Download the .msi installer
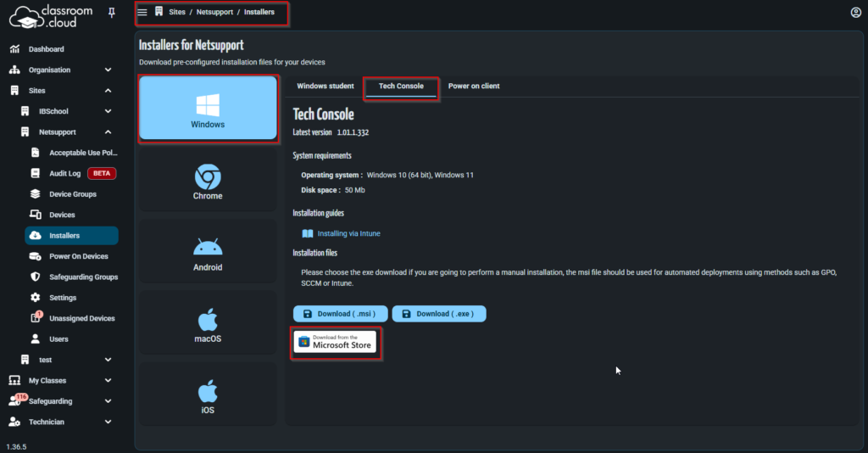This screenshot has height=453, width=868. tap(340, 313)
